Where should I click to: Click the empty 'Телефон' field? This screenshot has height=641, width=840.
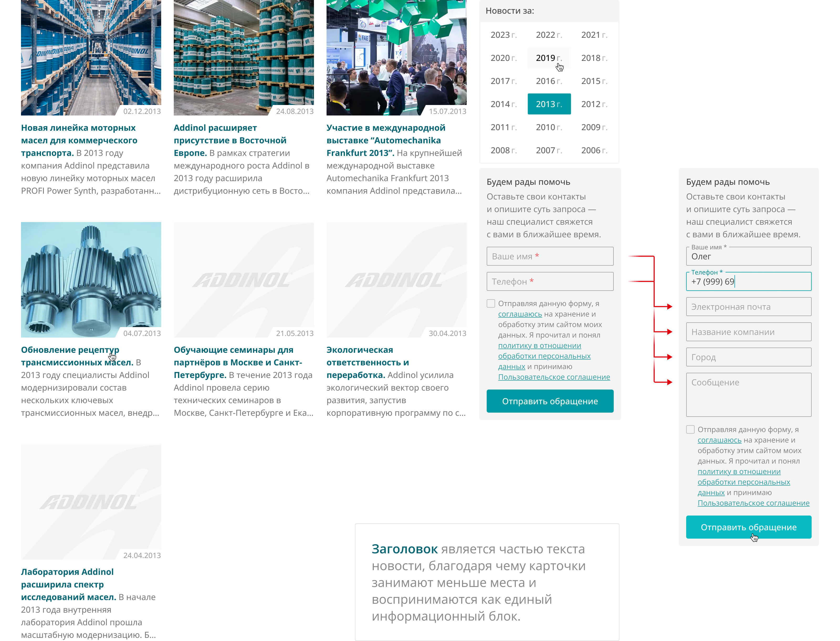(550, 282)
